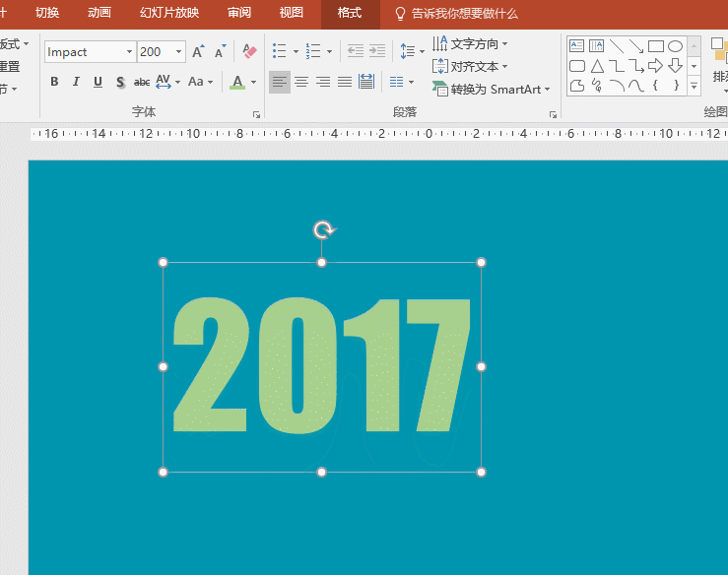The height and width of the screenshot is (575, 728).
Task: Open 文字方向 text direction menu
Action: 469,44
